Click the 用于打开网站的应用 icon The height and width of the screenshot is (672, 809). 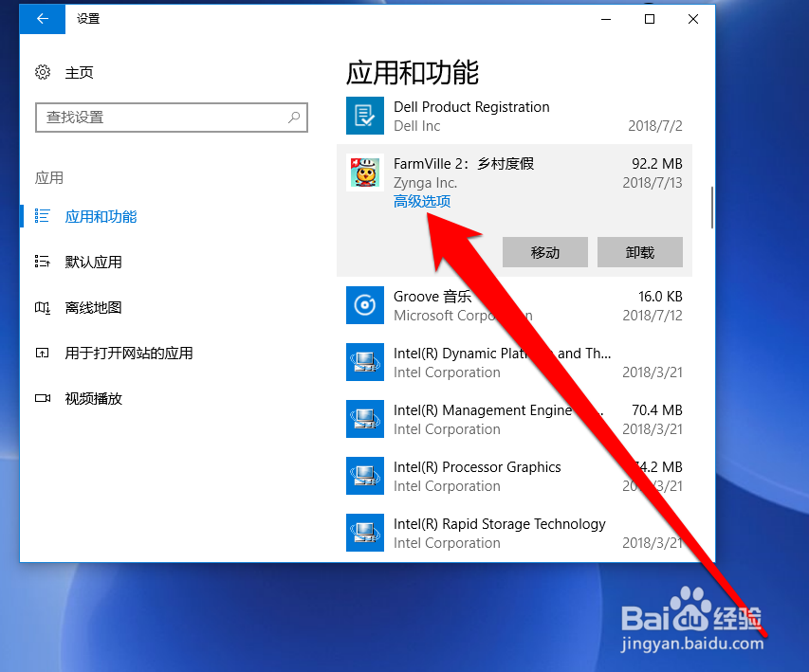[43, 354]
